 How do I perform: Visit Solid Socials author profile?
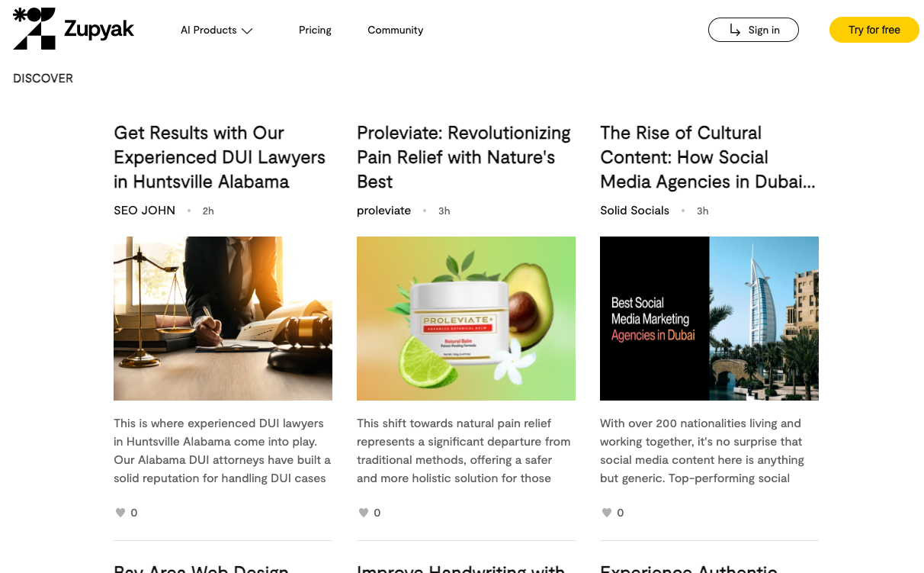(x=634, y=211)
